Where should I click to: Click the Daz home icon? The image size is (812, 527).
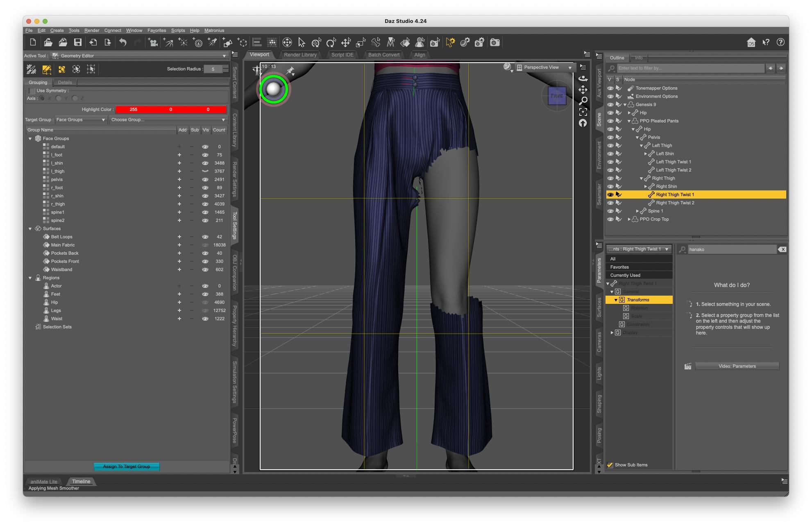(751, 42)
